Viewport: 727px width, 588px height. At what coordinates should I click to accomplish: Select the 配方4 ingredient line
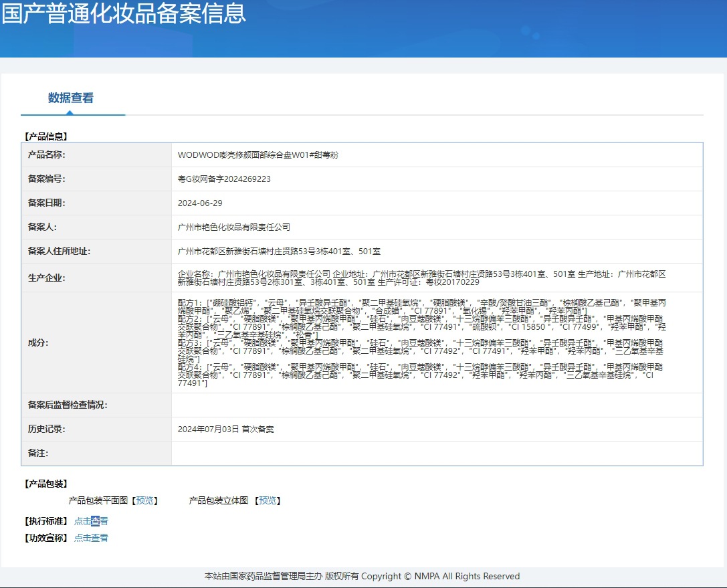421,375
